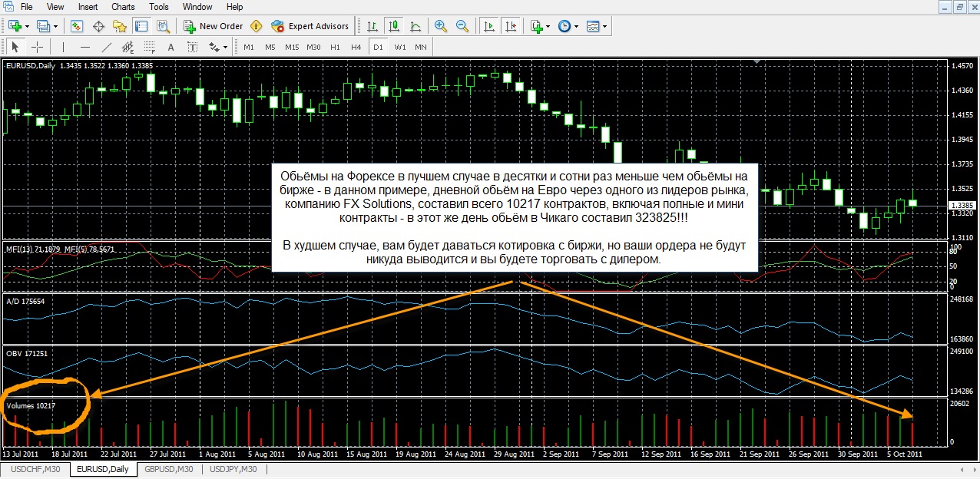Viewport: 980px width, 479px height.
Task: Open the Strategy Tester icon
Action: pos(163,26)
